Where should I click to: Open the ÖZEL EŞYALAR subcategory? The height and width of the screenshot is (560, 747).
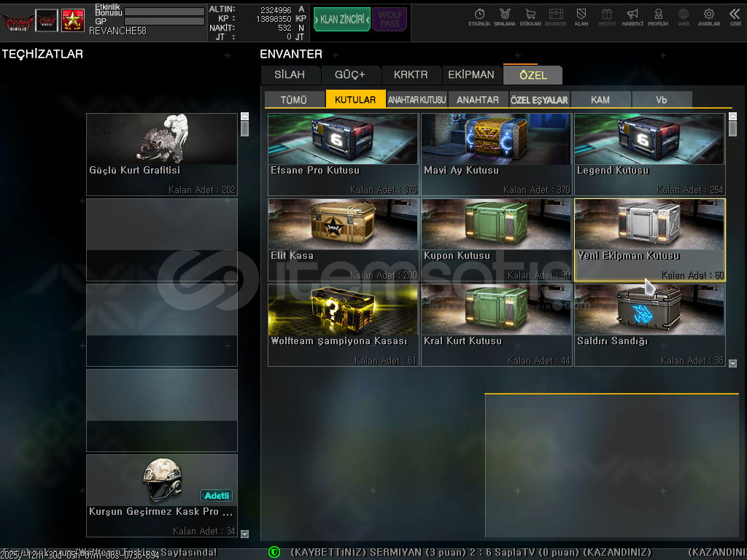pos(539,99)
